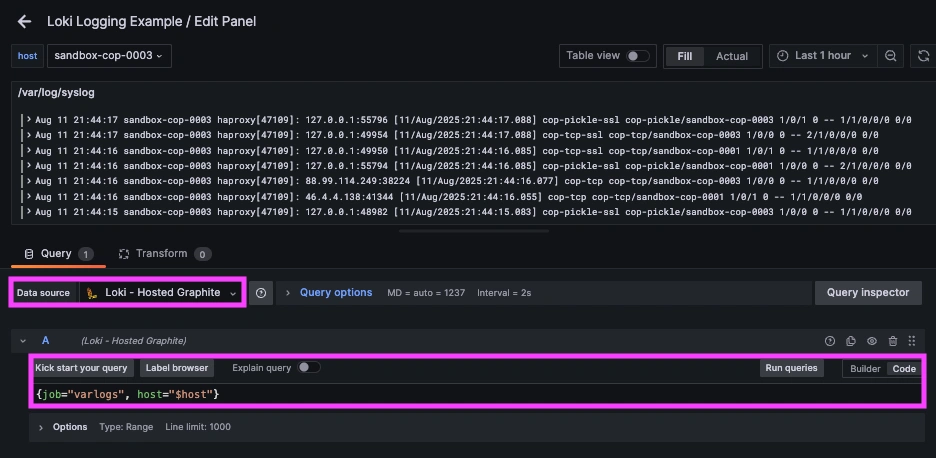Screen dimensions: 936x458
Task: Click the Type: Range text
Action: [126, 427]
